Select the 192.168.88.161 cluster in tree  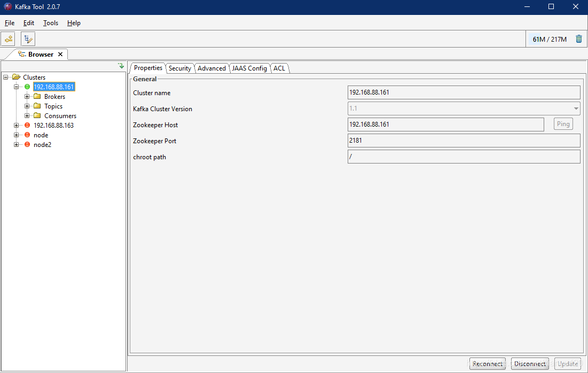[53, 87]
